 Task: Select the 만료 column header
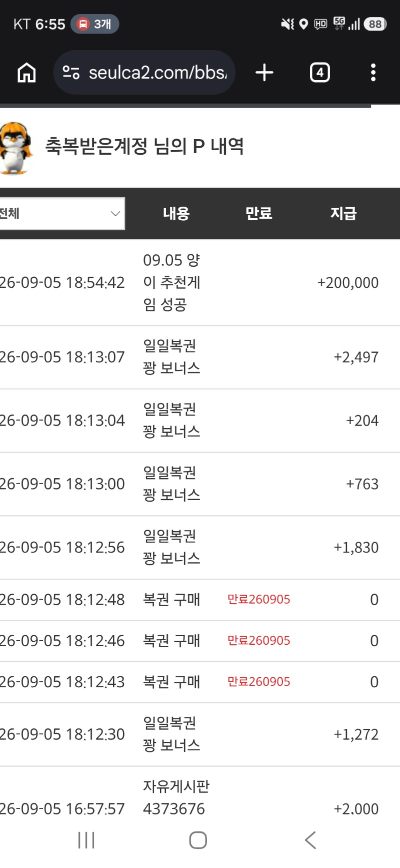pyautogui.click(x=258, y=214)
